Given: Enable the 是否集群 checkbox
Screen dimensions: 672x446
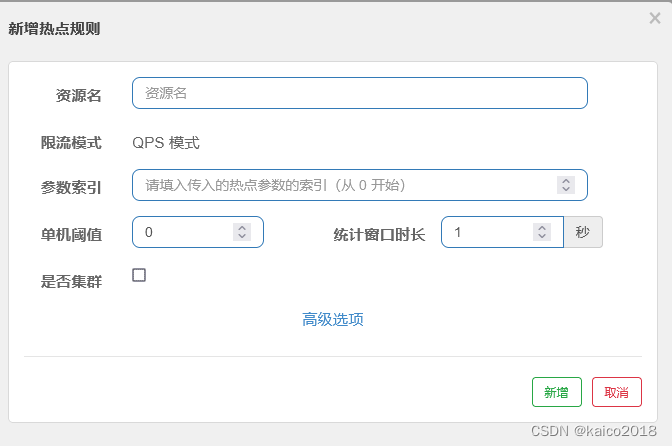Looking at the screenshot, I should [x=139, y=275].
